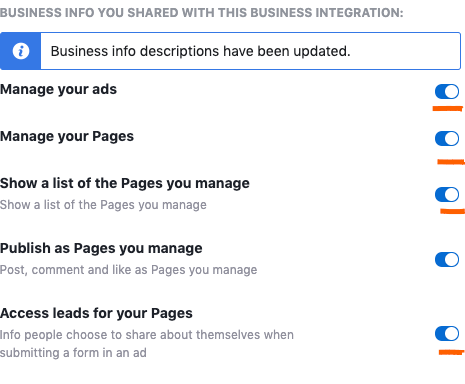465x384 pixels.
Task: Click the orange mark under the Manage your Pages toggle
Action: [x=451, y=162]
